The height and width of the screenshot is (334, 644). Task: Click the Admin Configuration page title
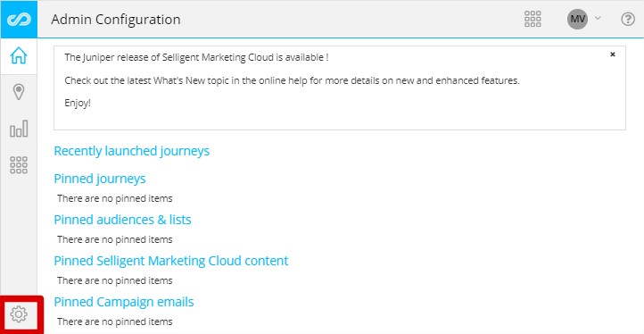coord(116,20)
